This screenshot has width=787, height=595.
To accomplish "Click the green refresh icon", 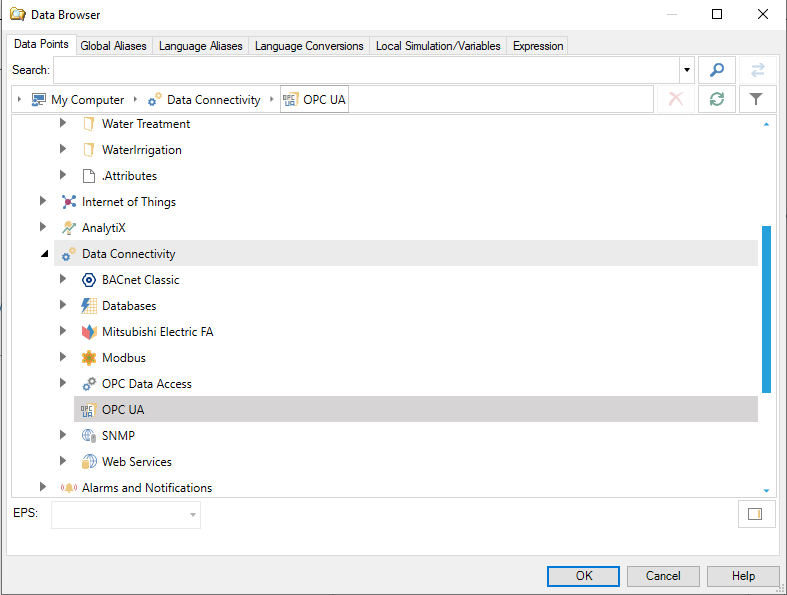I will click(x=716, y=99).
